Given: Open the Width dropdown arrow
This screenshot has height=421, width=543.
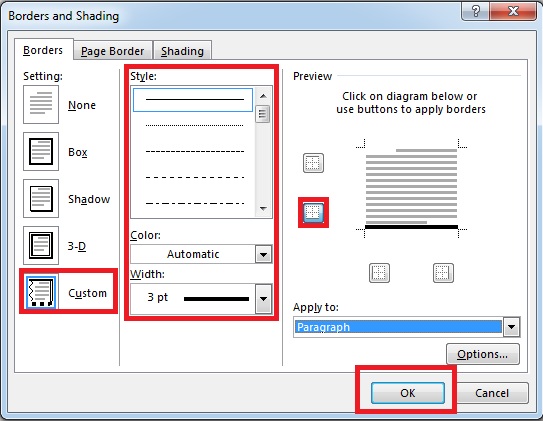Looking at the screenshot, I should 264,298.
